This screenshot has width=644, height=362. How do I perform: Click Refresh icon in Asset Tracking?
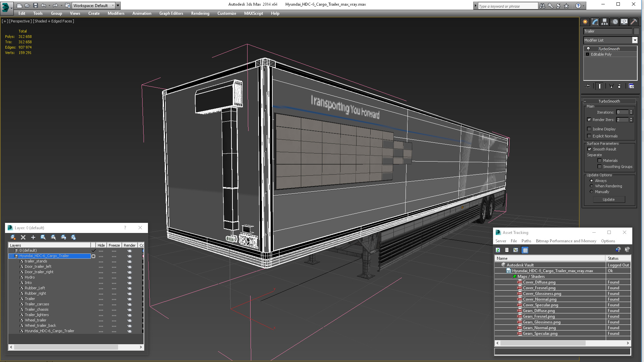point(498,250)
